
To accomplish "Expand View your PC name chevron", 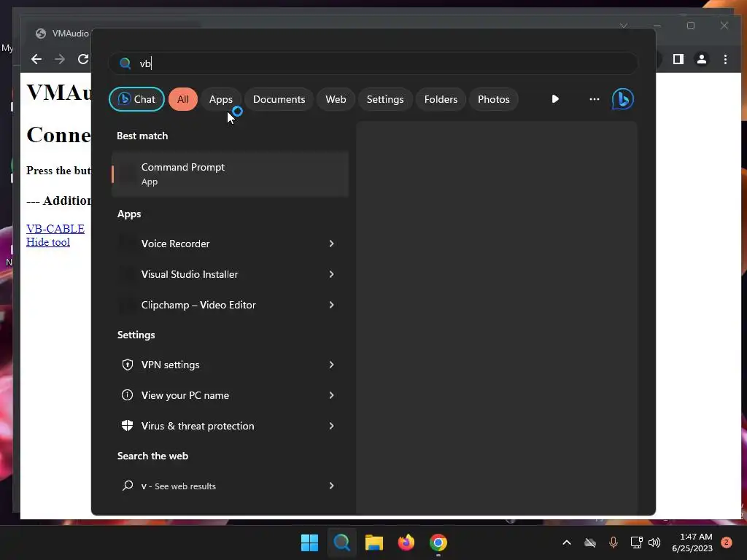I will pos(332,395).
